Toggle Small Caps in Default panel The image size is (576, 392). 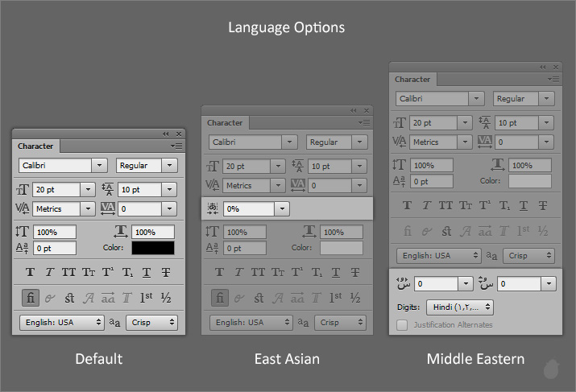pos(88,272)
